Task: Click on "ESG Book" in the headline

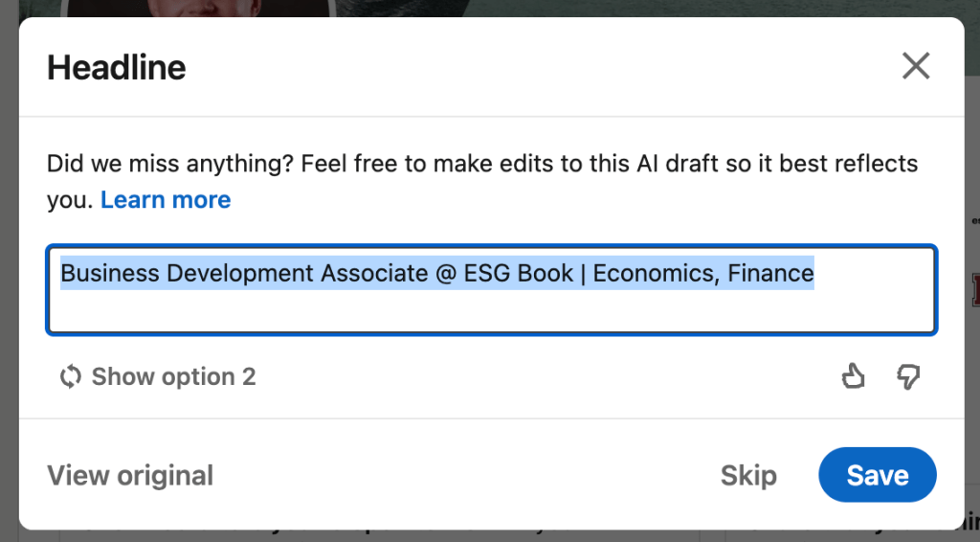Action: [x=512, y=274]
